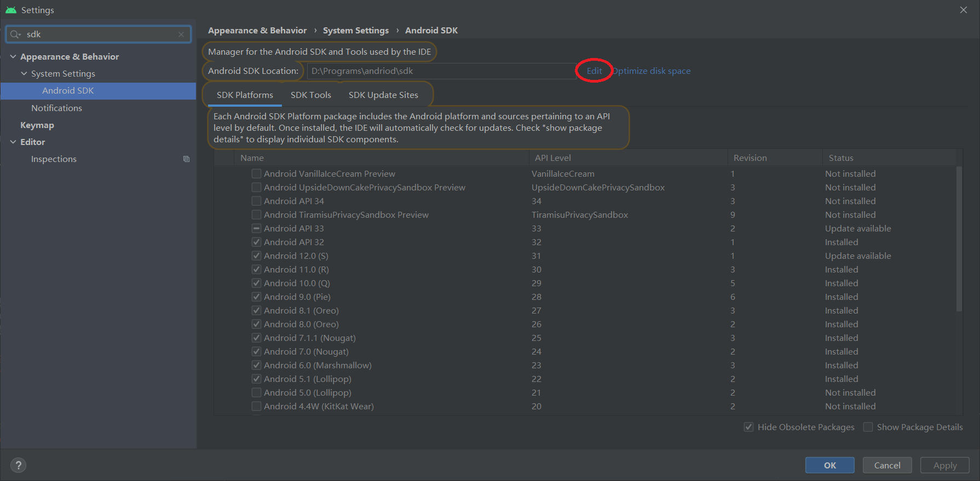Select the Android 6.0 (Marshmallow) row
This screenshot has height=481, width=980.
pyautogui.click(x=585, y=365)
